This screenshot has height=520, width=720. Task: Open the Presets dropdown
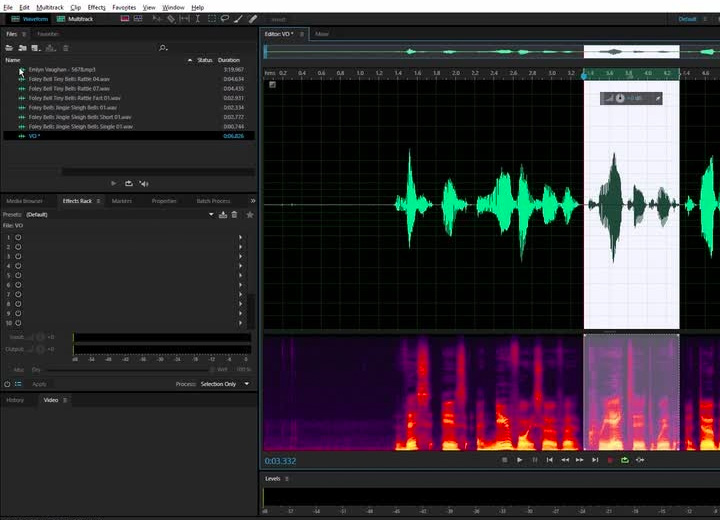pos(210,214)
